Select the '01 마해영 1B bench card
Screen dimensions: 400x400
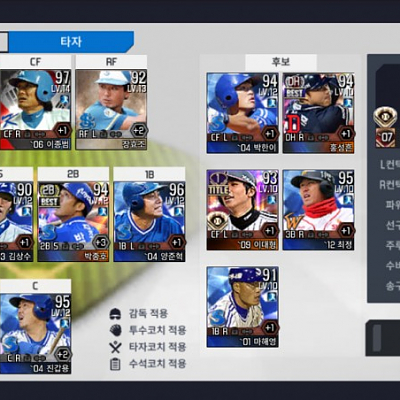pos(242,307)
